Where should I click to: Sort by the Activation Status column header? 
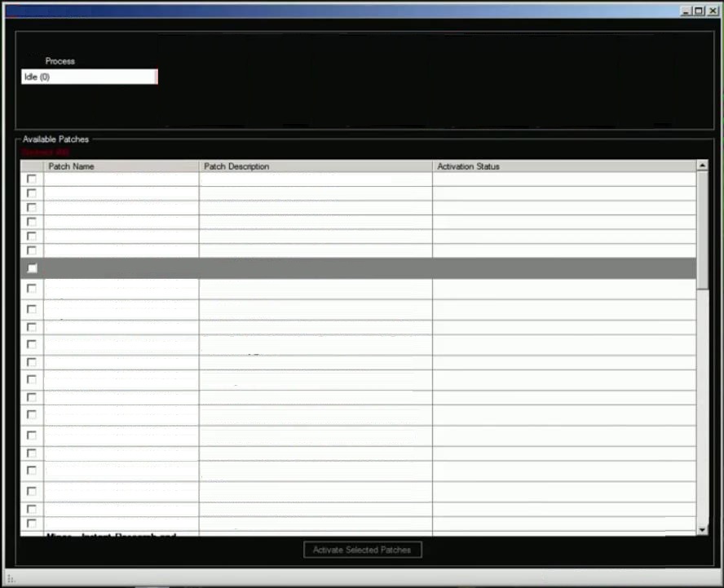[x=563, y=166]
